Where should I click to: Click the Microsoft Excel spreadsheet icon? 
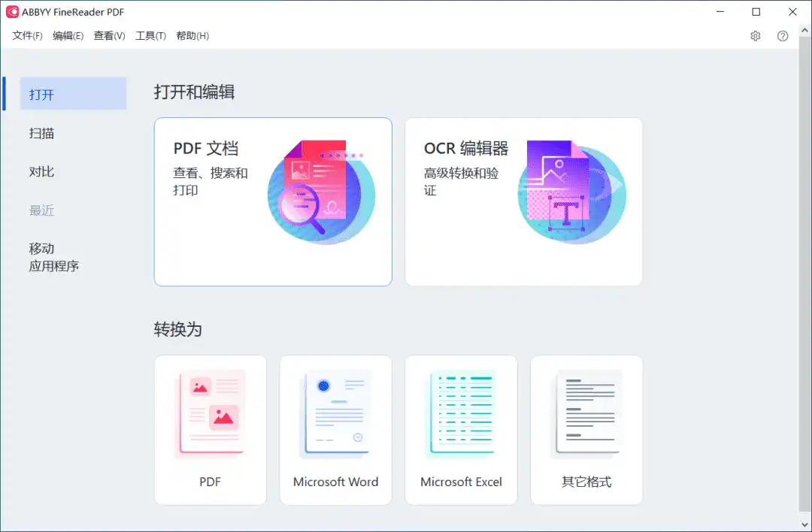[461, 415]
